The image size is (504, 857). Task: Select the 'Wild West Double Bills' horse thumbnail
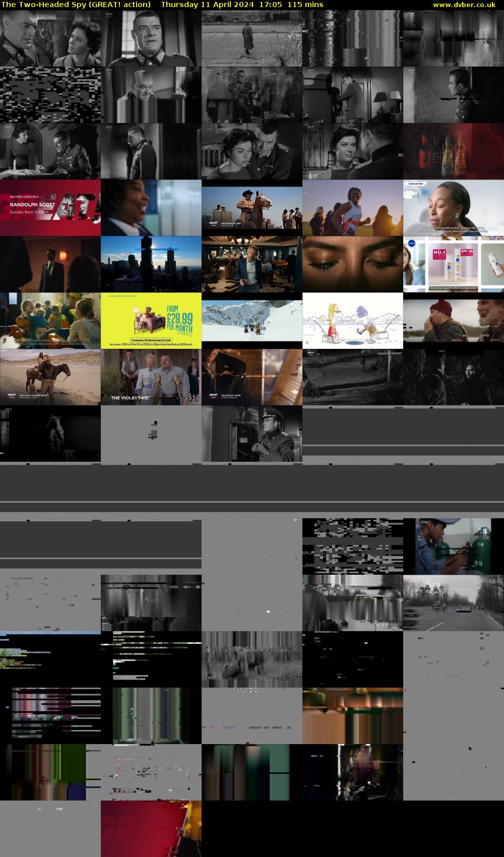pos(50,377)
